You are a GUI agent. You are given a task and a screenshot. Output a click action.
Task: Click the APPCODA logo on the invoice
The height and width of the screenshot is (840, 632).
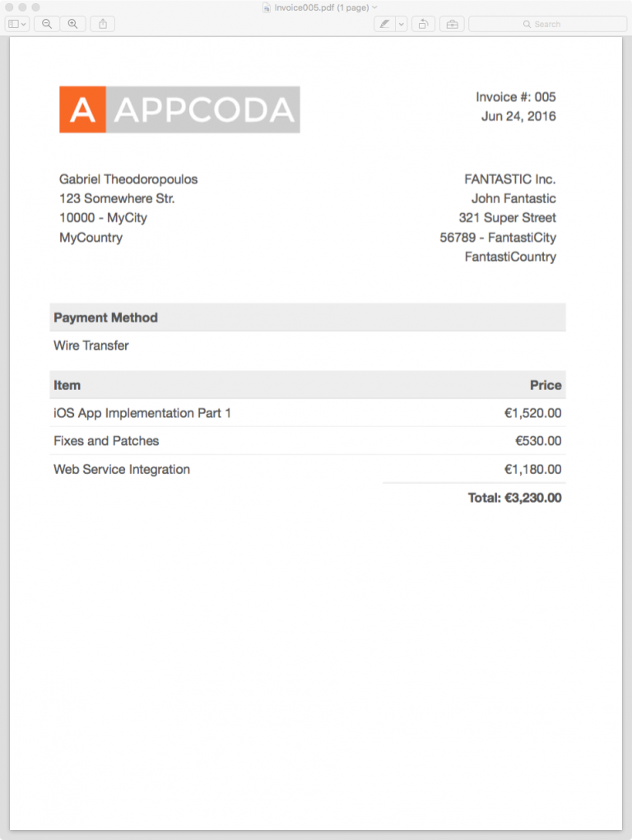pyautogui.click(x=179, y=109)
